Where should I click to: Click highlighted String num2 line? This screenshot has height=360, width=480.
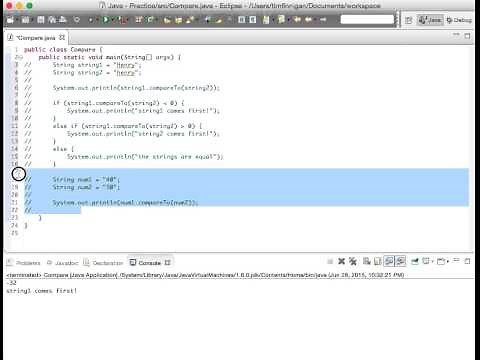pos(86,187)
